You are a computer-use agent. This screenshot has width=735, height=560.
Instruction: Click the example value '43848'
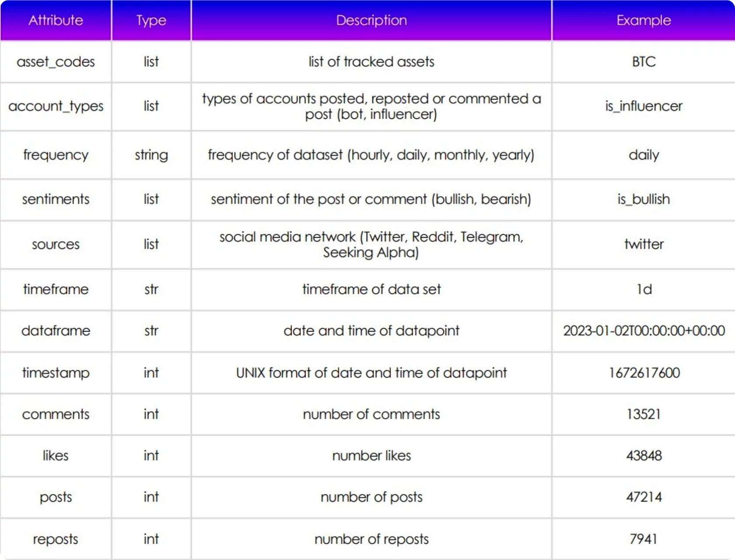[644, 456]
